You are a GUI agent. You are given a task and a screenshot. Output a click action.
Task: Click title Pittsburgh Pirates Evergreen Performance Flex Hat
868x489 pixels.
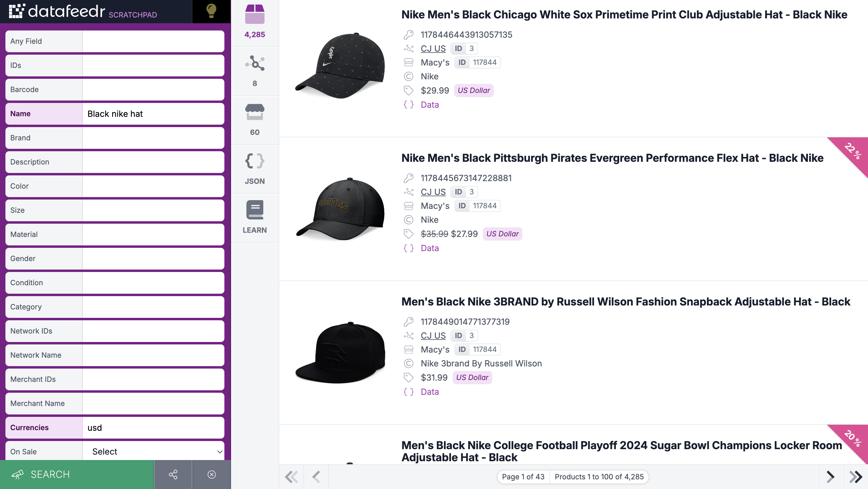[612, 158]
